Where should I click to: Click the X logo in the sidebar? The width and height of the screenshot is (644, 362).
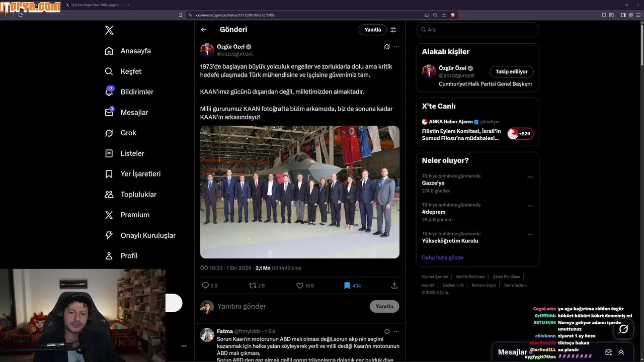point(109,30)
